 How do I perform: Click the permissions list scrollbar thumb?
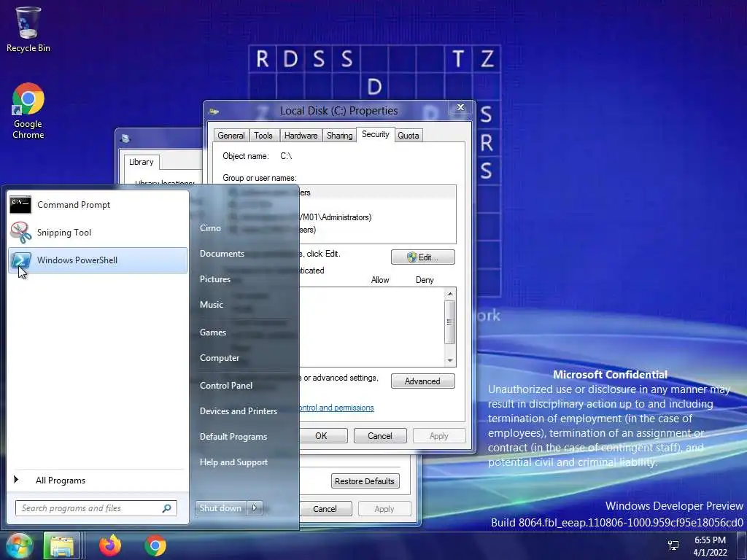click(449, 322)
